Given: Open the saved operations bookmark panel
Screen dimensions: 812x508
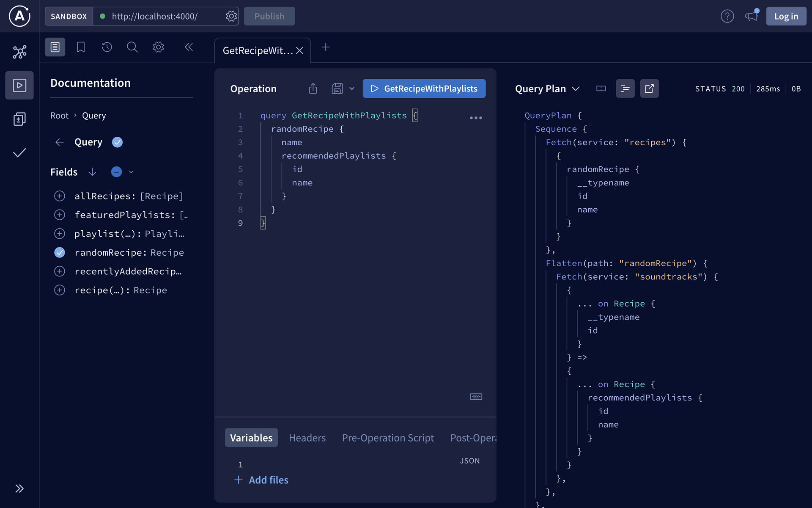Looking at the screenshot, I should click(81, 47).
